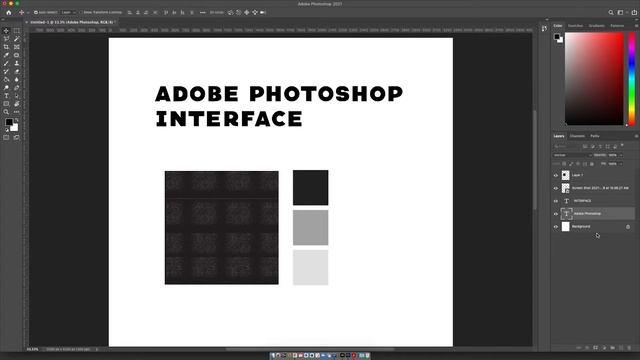Image resolution: width=640 pixels, height=360 pixels.
Task: Switch to the Channels tab
Action: 577,136
